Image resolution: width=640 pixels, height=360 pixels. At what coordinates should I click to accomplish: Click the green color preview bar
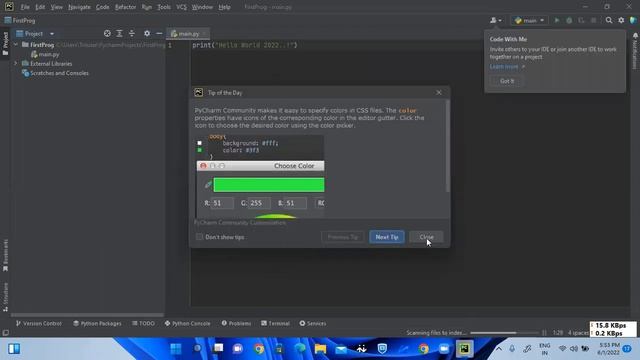pyautogui.click(x=269, y=184)
